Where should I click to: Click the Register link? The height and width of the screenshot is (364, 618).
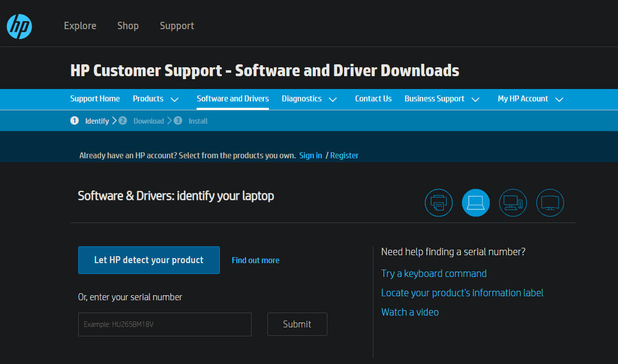pos(344,155)
